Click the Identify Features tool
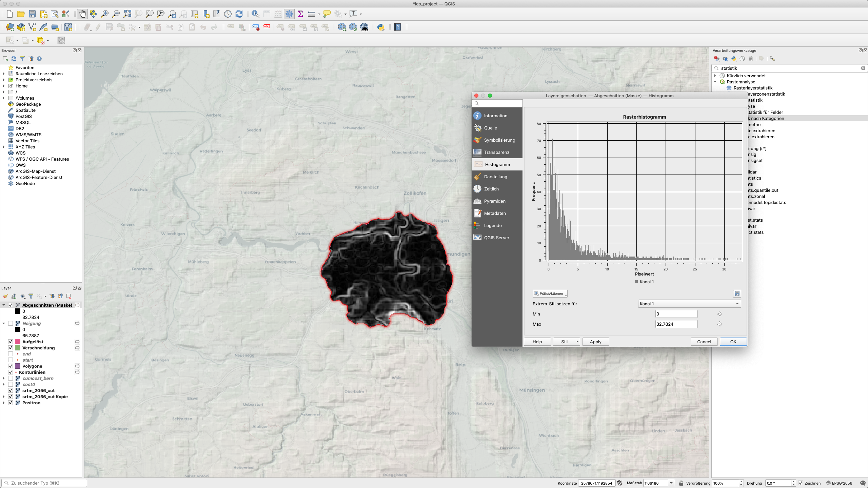Screen dimensions: 868x488 tap(255, 14)
